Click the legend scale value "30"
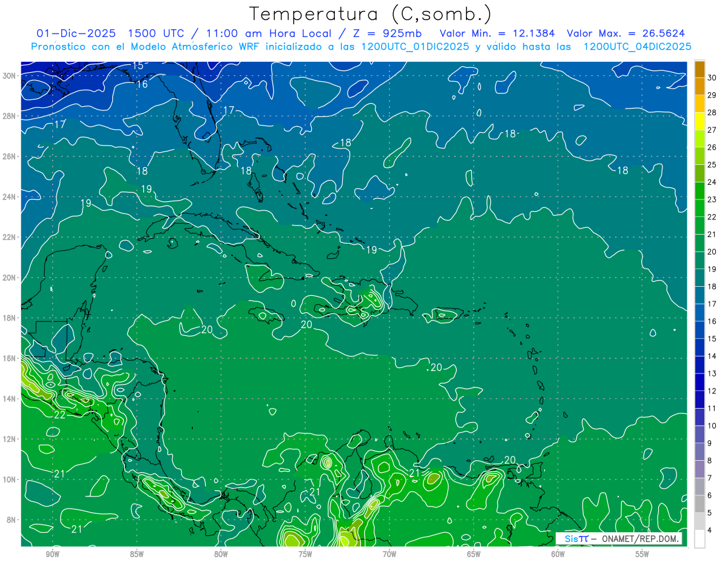The image size is (728, 562). coord(712,78)
